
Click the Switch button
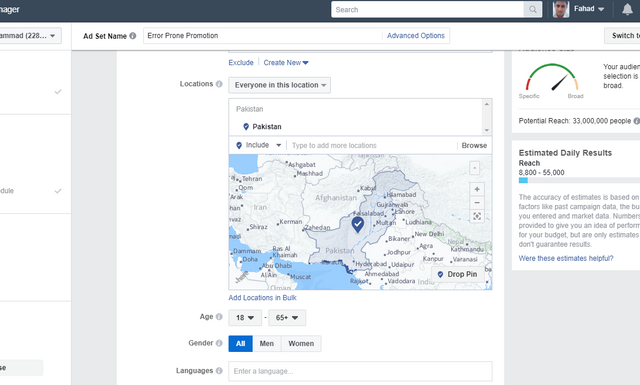(x=622, y=36)
